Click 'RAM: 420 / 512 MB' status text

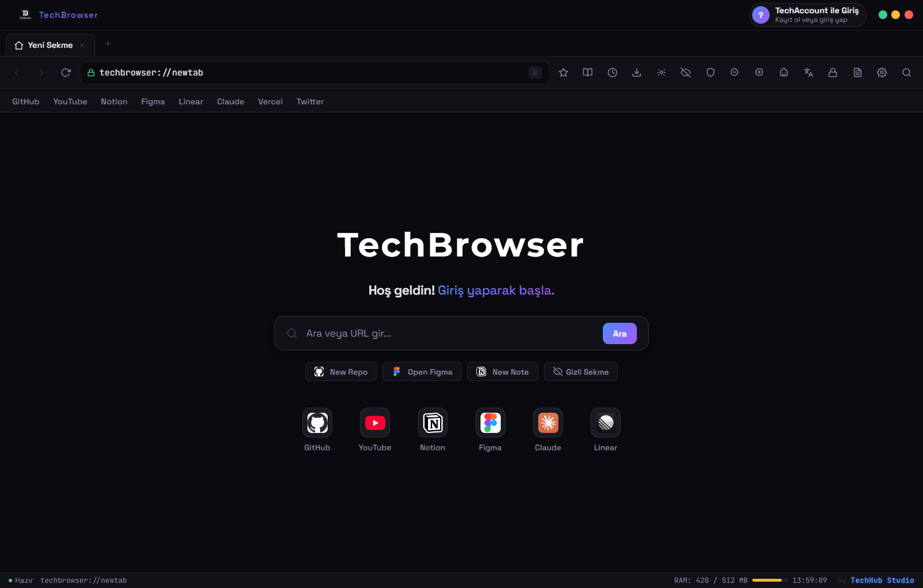coord(711,581)
